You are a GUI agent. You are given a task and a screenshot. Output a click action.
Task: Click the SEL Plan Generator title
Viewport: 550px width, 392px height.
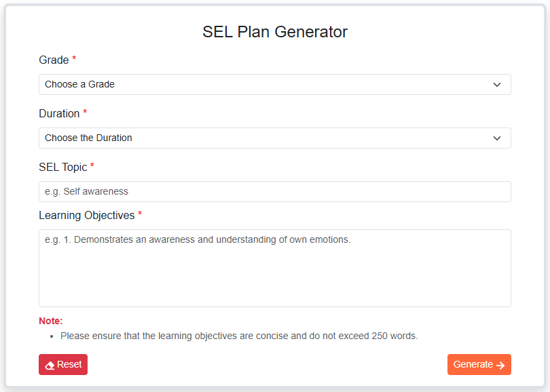[x=274, y=32]
